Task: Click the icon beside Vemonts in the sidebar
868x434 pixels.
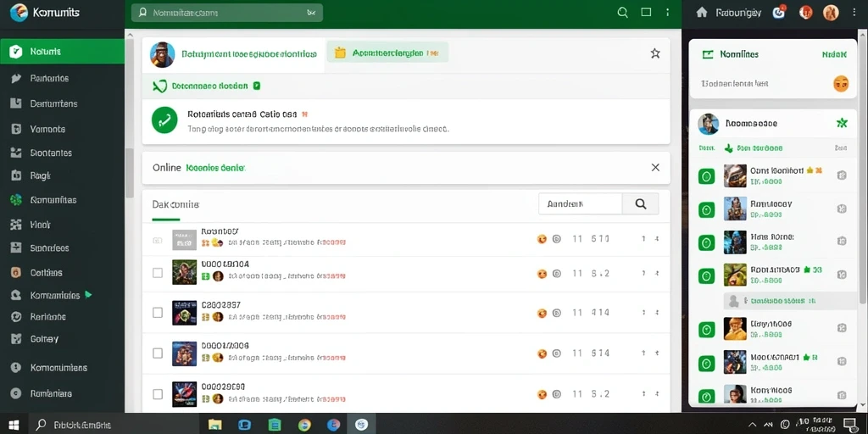Action: tap(16, 129)
